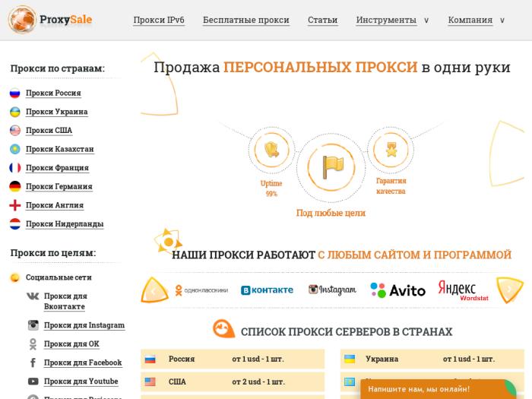Open the Прокси Англия link
This screenshot has height=399, width=532.
pos(55,205)
